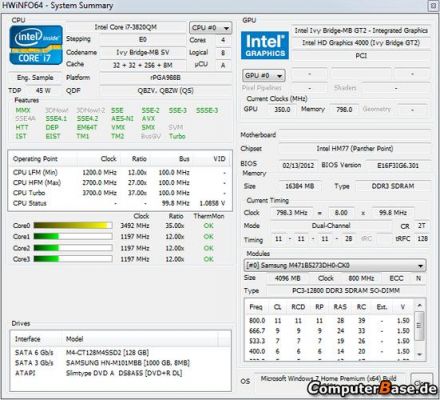Click the window close button at top right
440x400 pixels.
433,6
